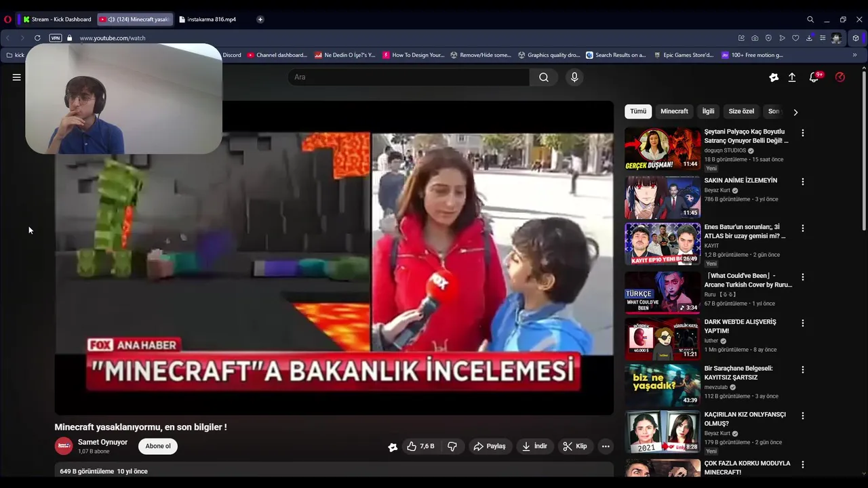Open the pinboard edit icon in address bar

tap(741, 38)
